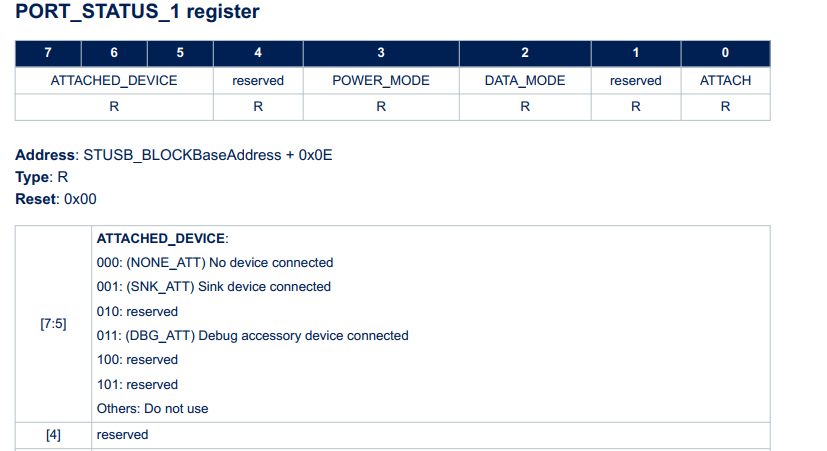The width and height of the screenshot is (827, 451).
Task: Select the POWER_MODE field cell
Action: 381,81
